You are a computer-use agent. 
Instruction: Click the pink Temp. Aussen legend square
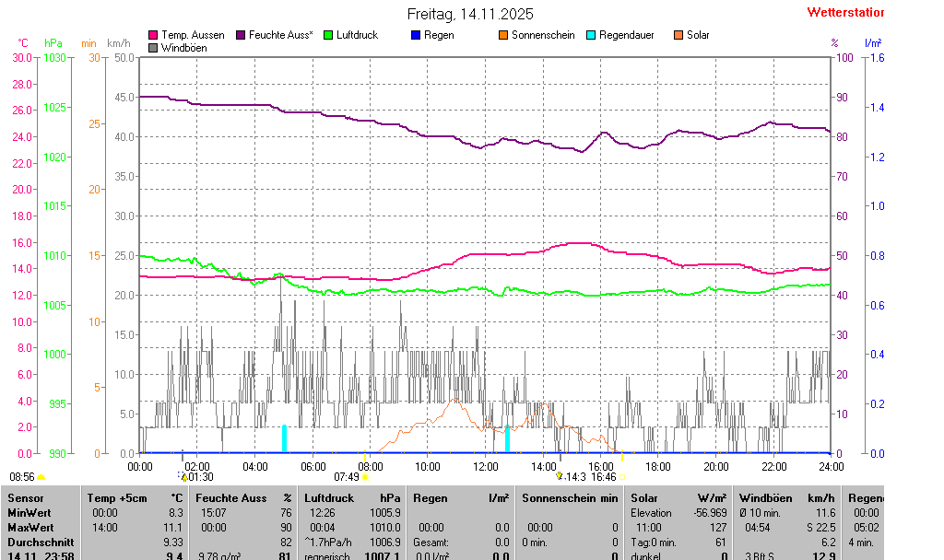[x=153, y=35]
